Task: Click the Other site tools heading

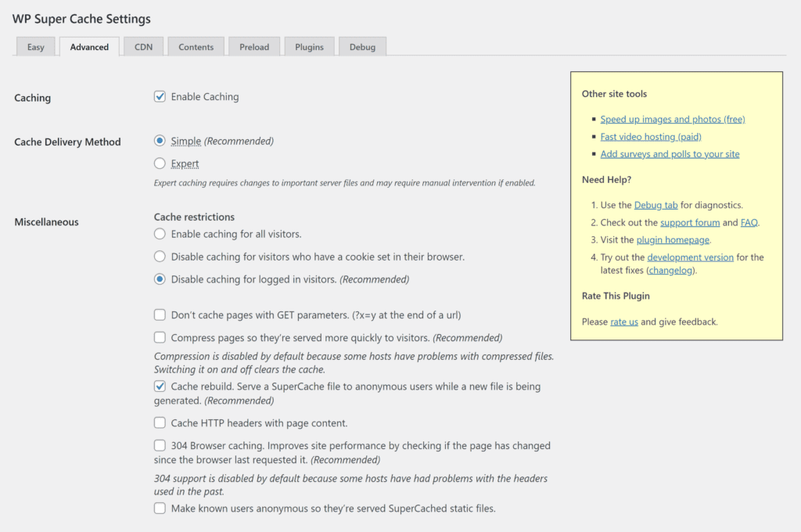Action: click(614, 94)
